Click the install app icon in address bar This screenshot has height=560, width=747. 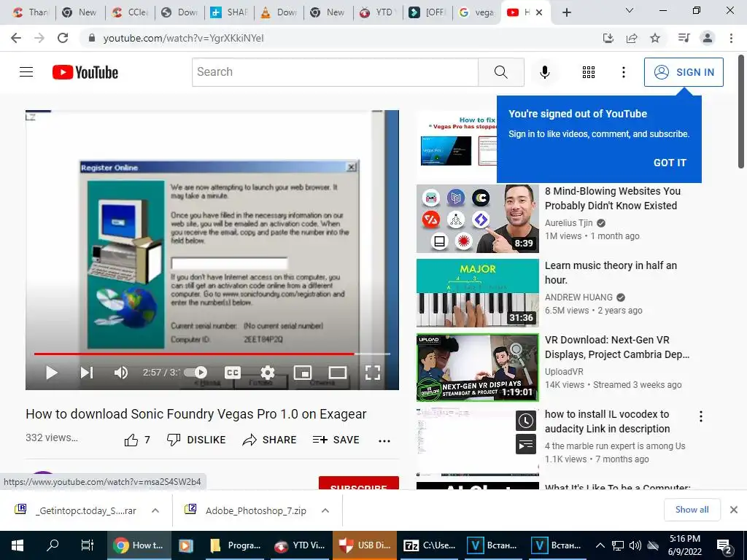pyautogui.click(x=608, y=38)
